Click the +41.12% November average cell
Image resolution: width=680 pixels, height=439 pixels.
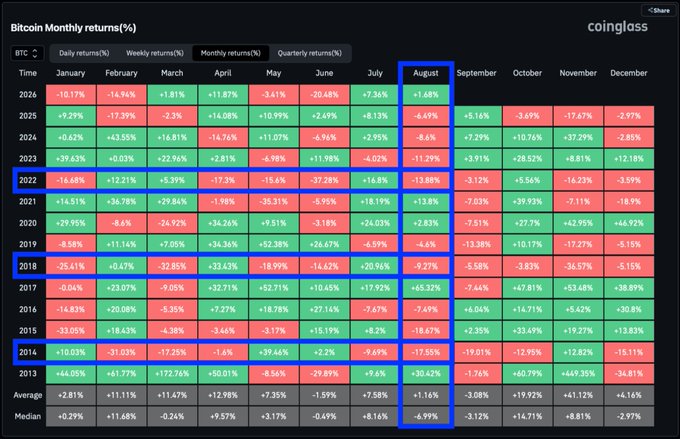click(578, 395)
